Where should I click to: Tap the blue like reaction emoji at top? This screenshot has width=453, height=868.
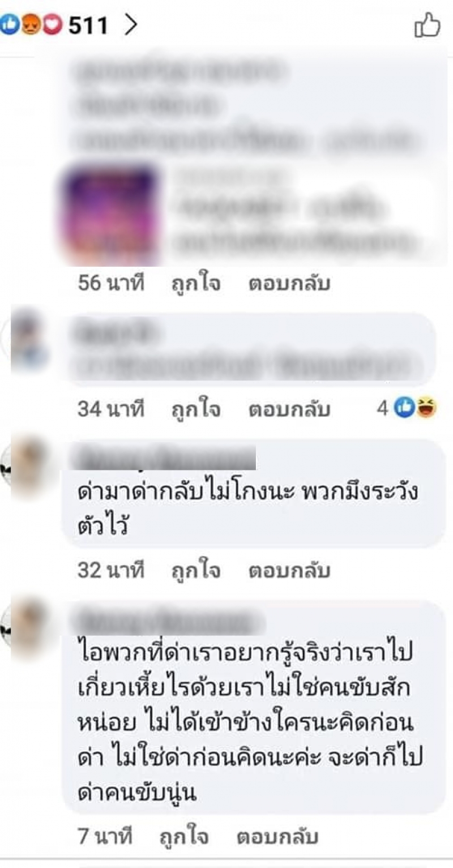(x=8, y=25)
